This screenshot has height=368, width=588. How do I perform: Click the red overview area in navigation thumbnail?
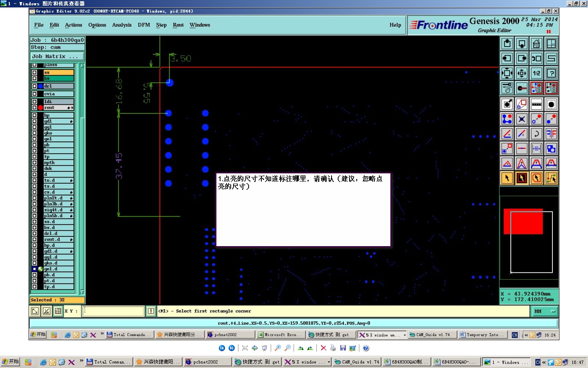(523, 221)
